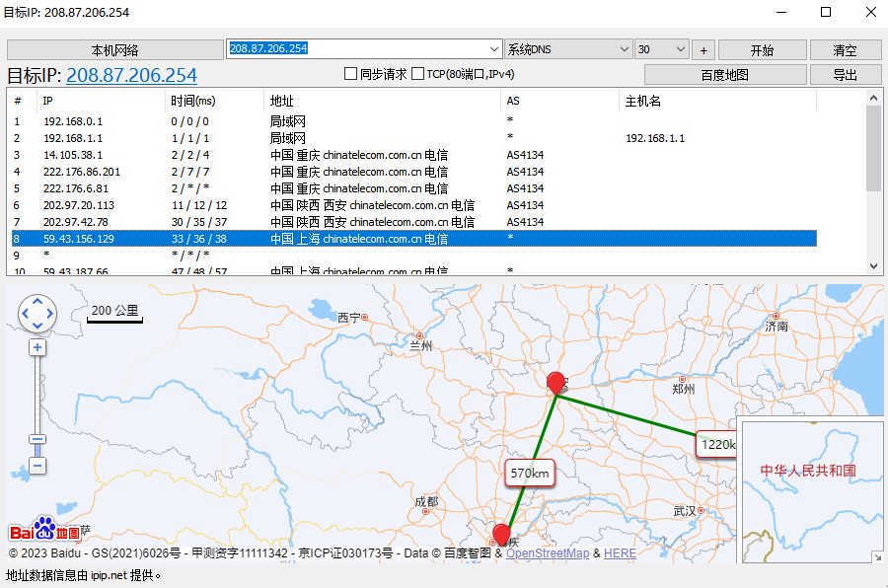The image size is (888, 588).
Task: Click the 中华人民共和国 label in overview map
Action: [x=807, y=471]
